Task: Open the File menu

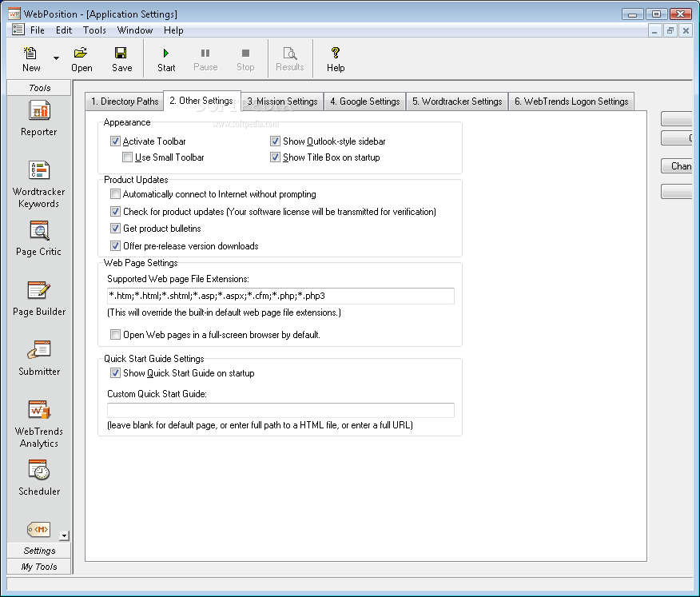Action: click(x=37, y=30)
